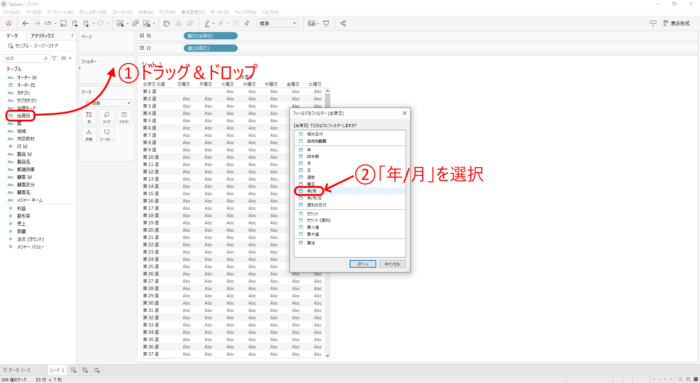Close the filter field dialog

pos(404,113)
